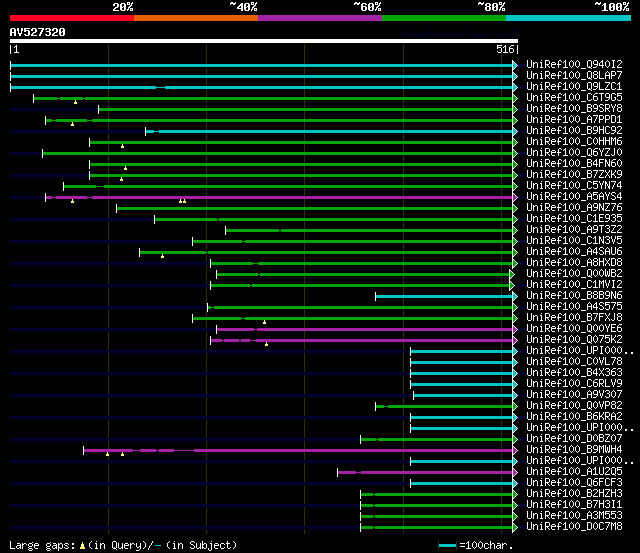Open the UniRef100_B9SRY8 hit label
This screenshot has height=553, width=640.
click(574, 109)
